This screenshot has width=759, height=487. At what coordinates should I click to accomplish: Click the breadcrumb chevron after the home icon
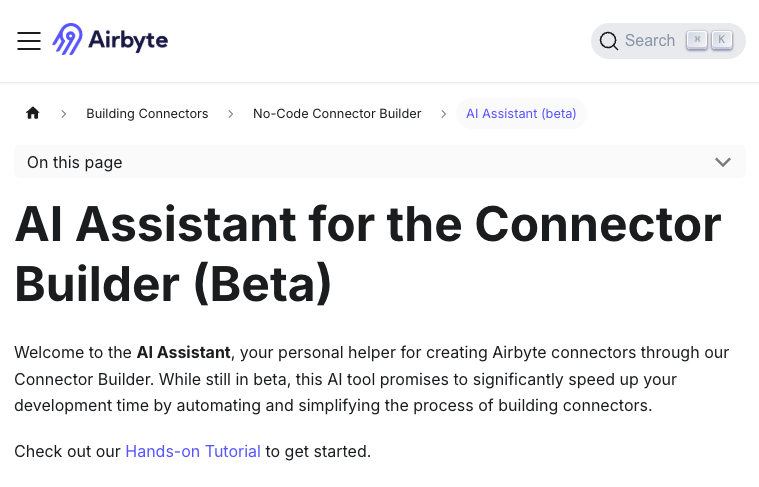64,114
